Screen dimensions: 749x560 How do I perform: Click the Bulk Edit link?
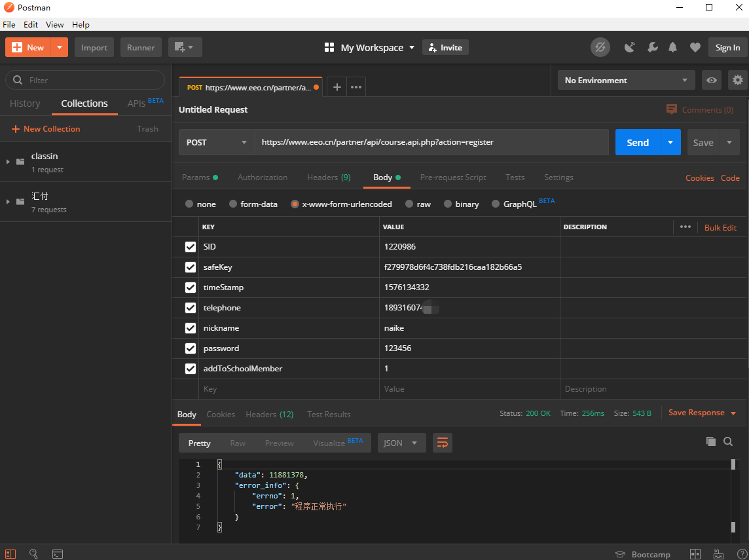tap(720, 227)
